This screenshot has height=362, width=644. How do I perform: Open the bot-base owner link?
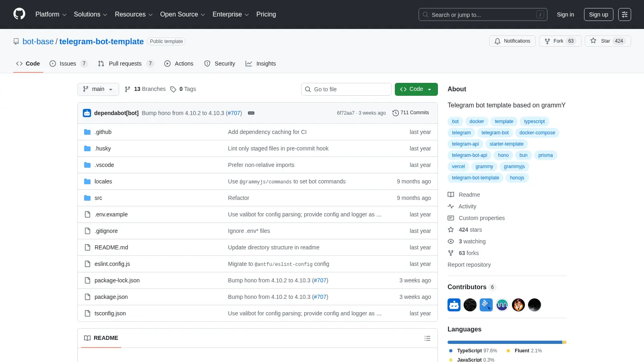tap(38, 41)
